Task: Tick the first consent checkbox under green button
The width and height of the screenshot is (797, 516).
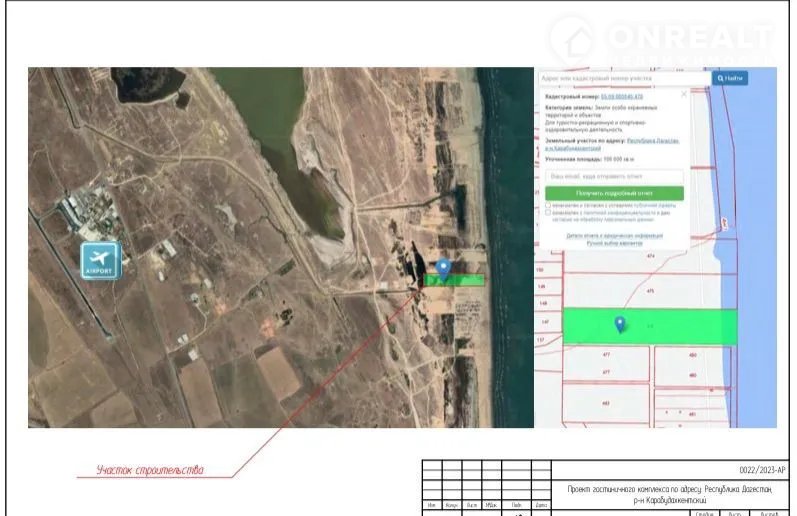Action: click(548, 204)
